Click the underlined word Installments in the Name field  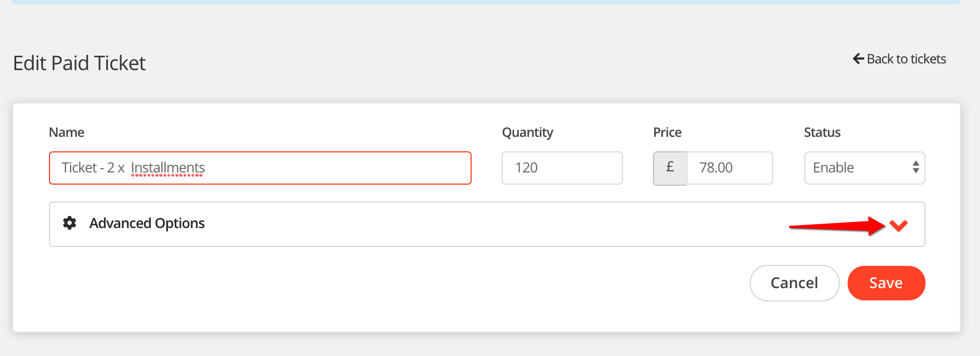pyautogui.click(x=168, y=168)
